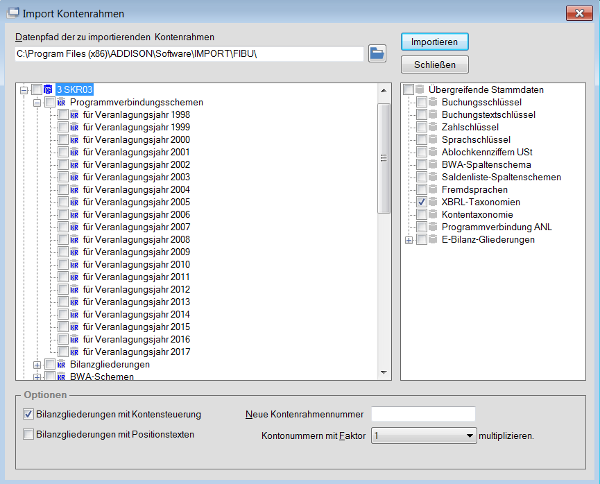600x484 pixels.
Task: Tick checkbox for Veranlagungsjahr 2016
Action: 63,339
